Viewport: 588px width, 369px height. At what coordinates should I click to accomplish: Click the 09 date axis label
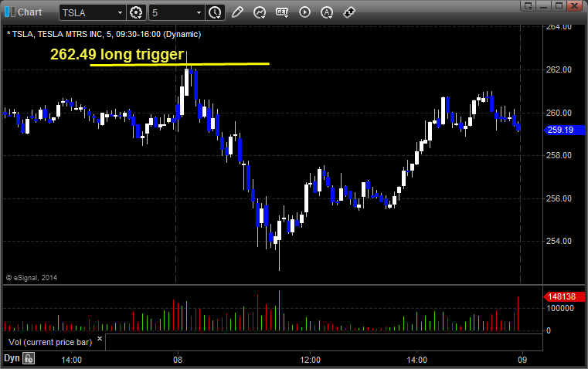click(x=522, y=360)
